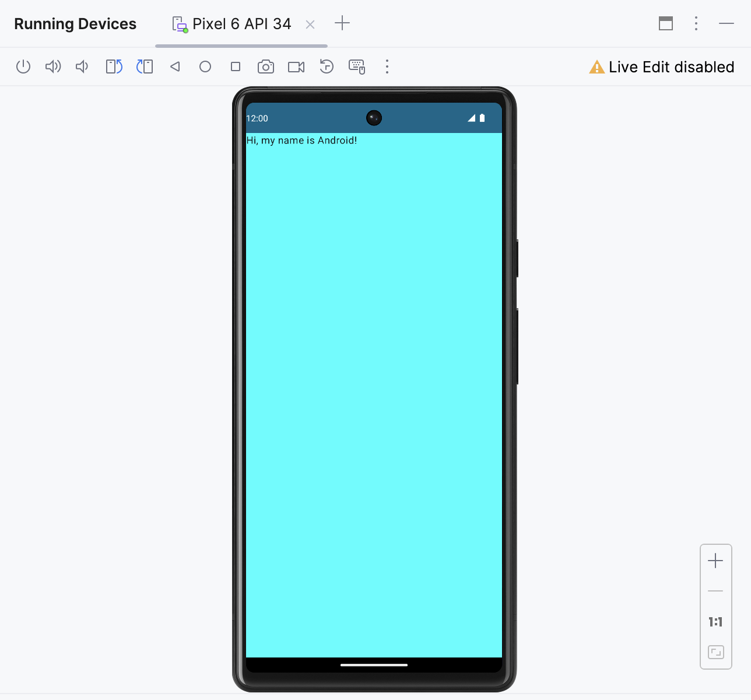This screenshot has width=751, height=700.
Task: Start screen recording with video icon
Action: point(296,66)
